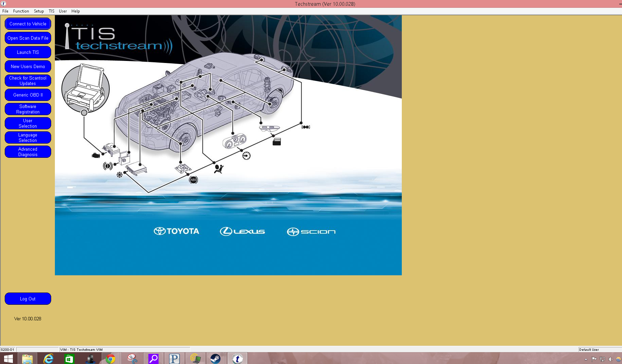Open Internet Explorer from the taskbar

[x=48, y=359]
